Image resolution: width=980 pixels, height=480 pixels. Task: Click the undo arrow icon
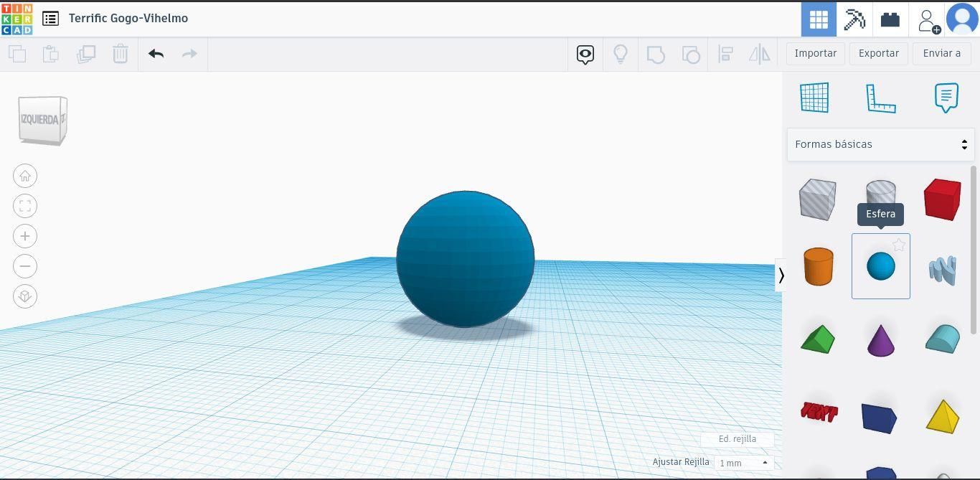pos(156,54)
